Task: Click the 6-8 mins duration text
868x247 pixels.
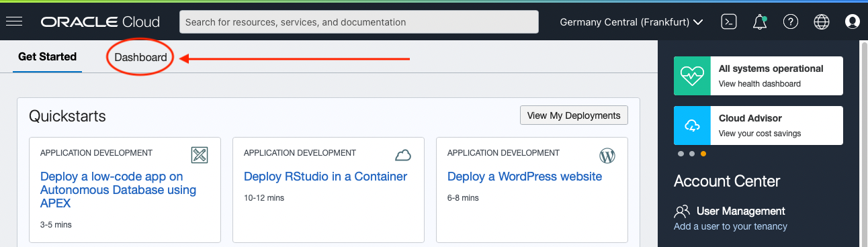Action: coord(463,198)
